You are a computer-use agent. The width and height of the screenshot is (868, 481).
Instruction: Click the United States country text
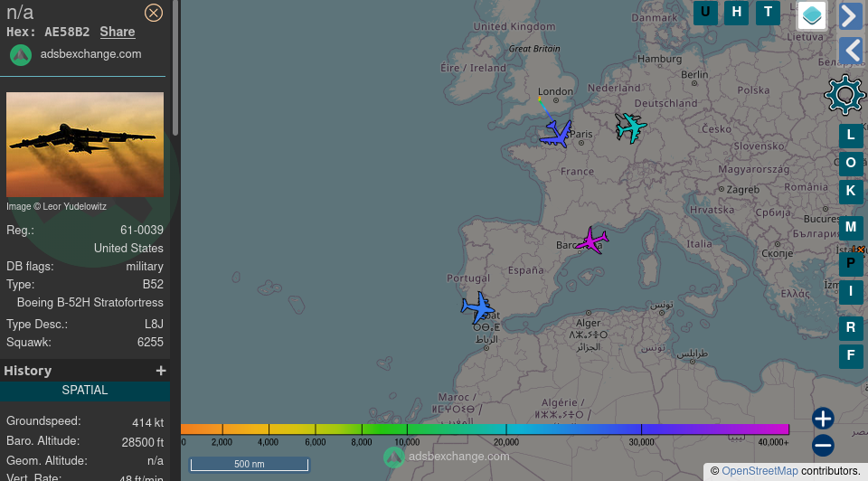[128, 249]
